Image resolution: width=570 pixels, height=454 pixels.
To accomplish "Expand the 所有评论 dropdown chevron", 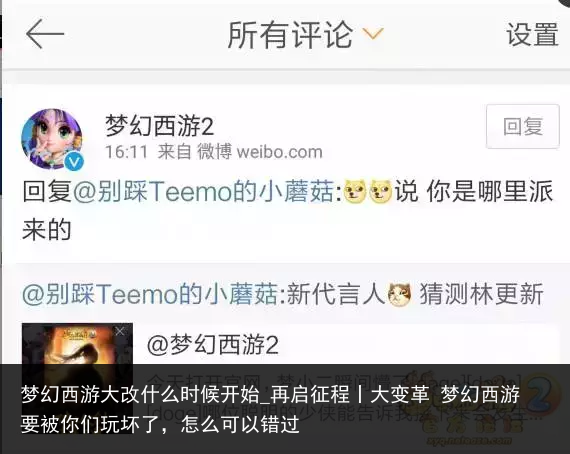I will [373, 34].
